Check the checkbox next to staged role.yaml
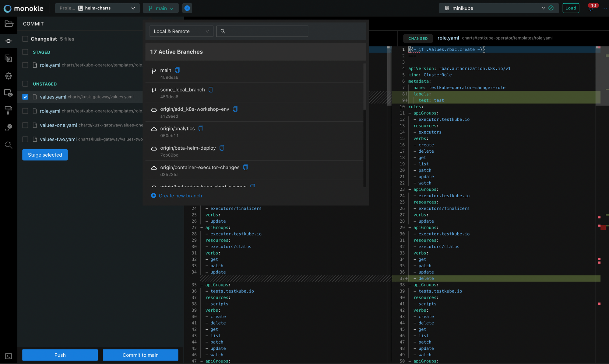Screen dimensions: 609x364 tap(25, 65)
